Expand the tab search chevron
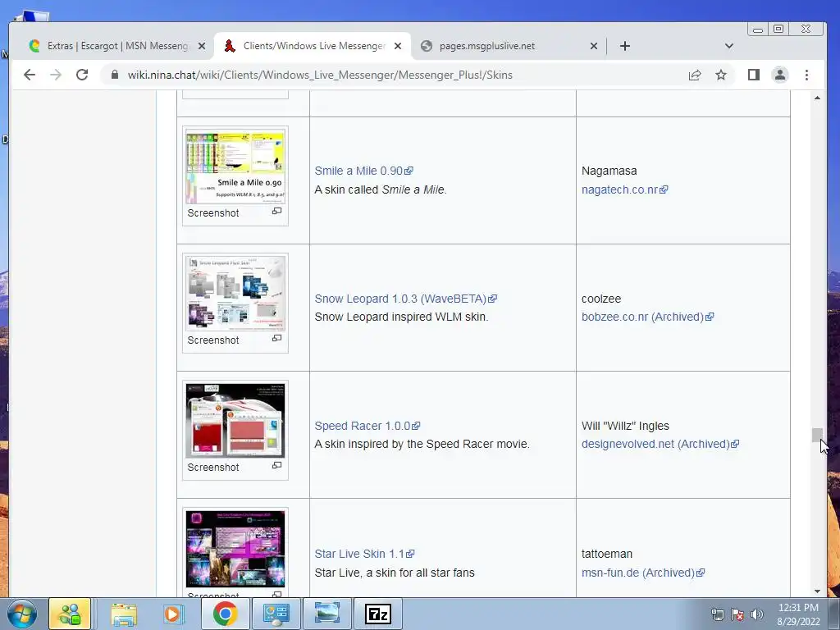Screen dimensions: 840x630 pos(728,46)
